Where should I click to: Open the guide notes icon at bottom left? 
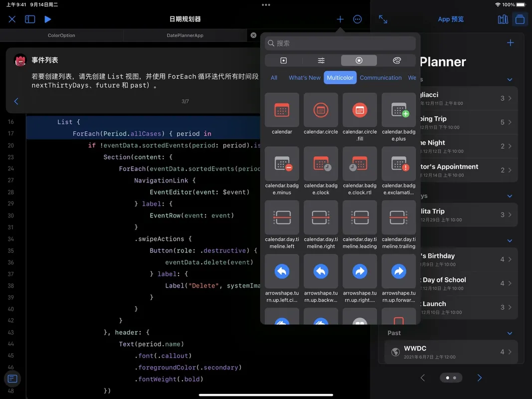12,379
